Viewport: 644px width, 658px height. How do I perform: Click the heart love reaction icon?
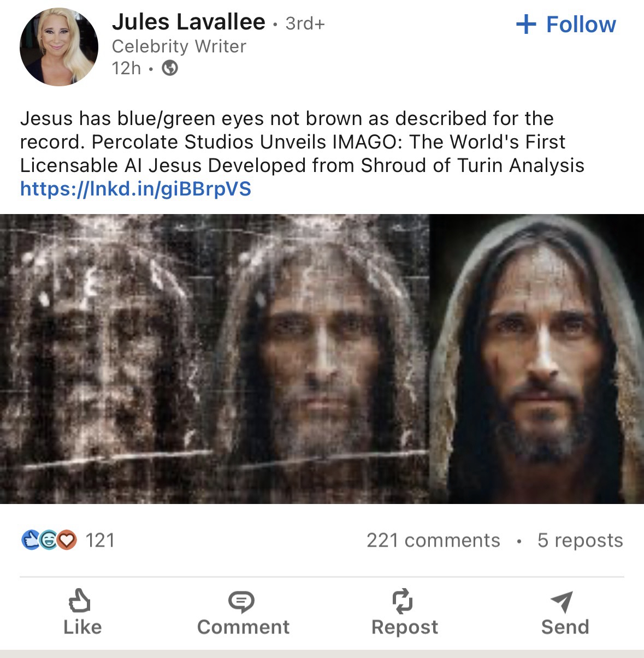(67, 540)
